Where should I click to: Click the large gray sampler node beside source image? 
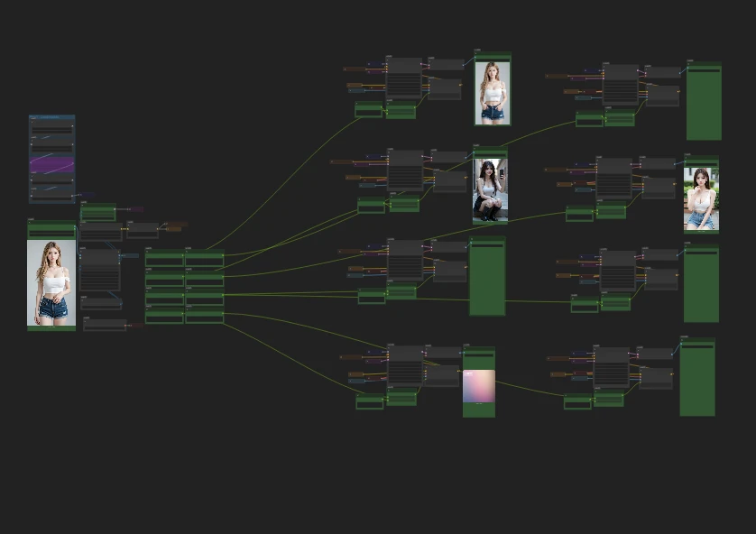(x=100, y=270)
